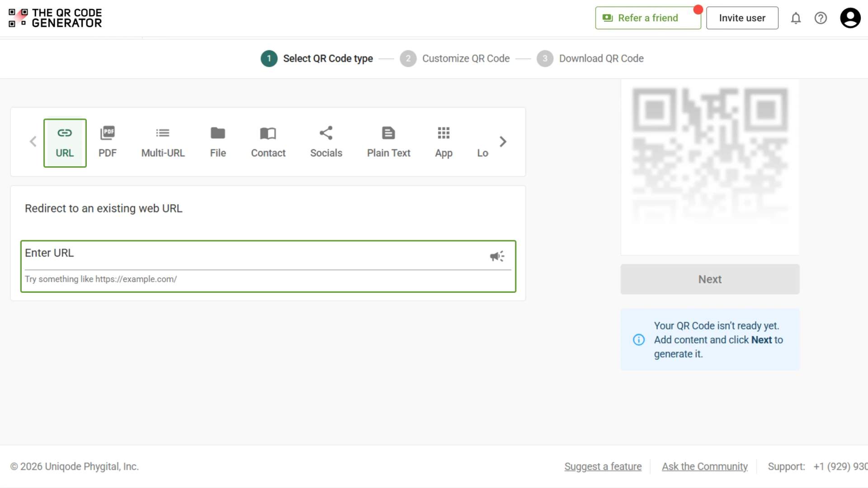Screen dimensions: 868x488
Task: Show more QR types with right chevron
Action: click(x=503, y=142)
